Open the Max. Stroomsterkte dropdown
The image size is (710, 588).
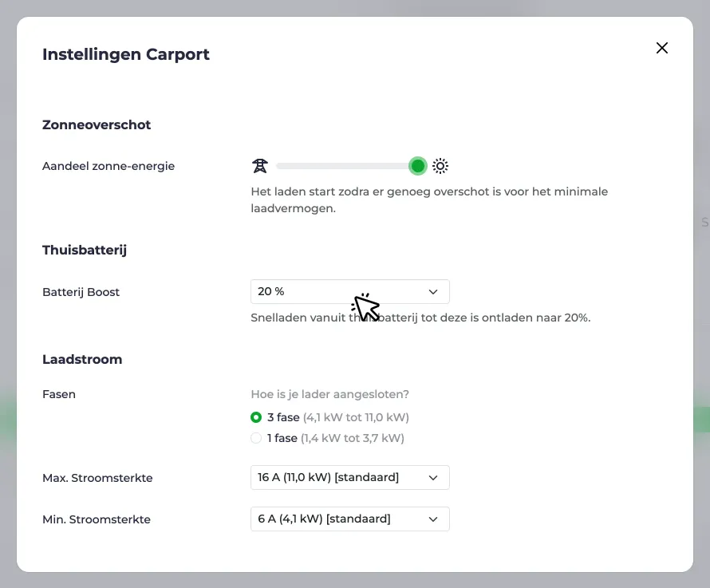[350, 477]
